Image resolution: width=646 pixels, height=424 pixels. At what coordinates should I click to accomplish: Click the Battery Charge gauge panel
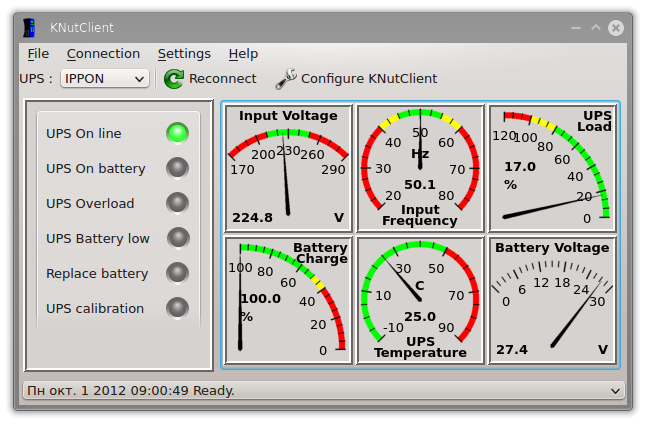click(288, 300)
